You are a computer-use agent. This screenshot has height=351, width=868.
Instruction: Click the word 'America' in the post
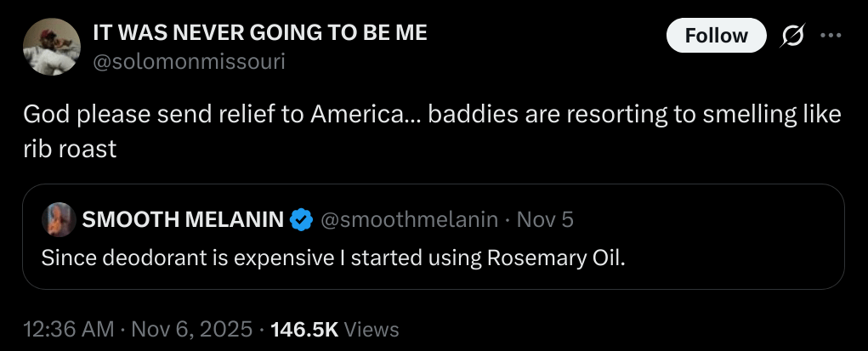[355, 115]
